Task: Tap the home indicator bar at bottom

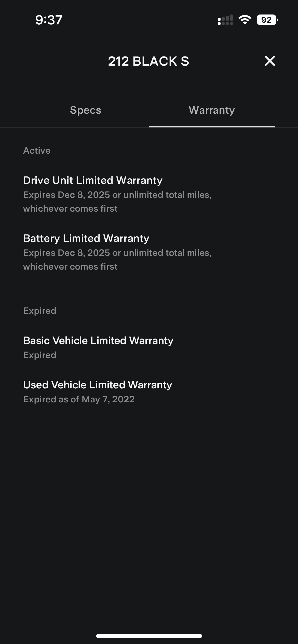Action: click(x=149, y=636)
